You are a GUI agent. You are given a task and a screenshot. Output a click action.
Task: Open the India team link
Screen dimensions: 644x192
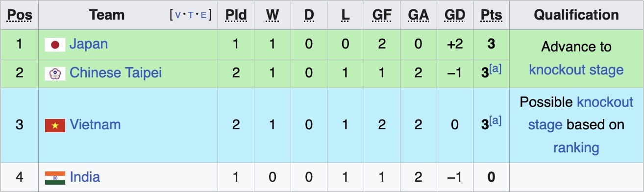[85, 177]
